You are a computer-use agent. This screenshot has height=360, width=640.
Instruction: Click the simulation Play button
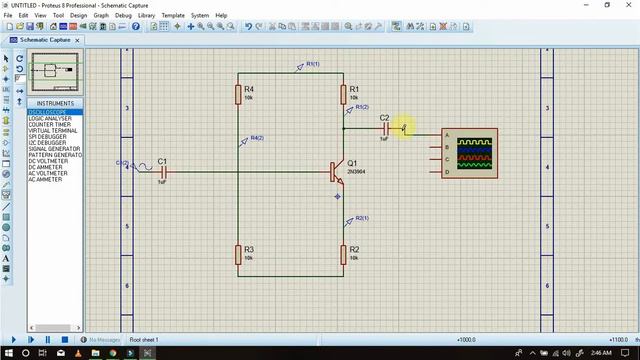(x=13, y=340)
